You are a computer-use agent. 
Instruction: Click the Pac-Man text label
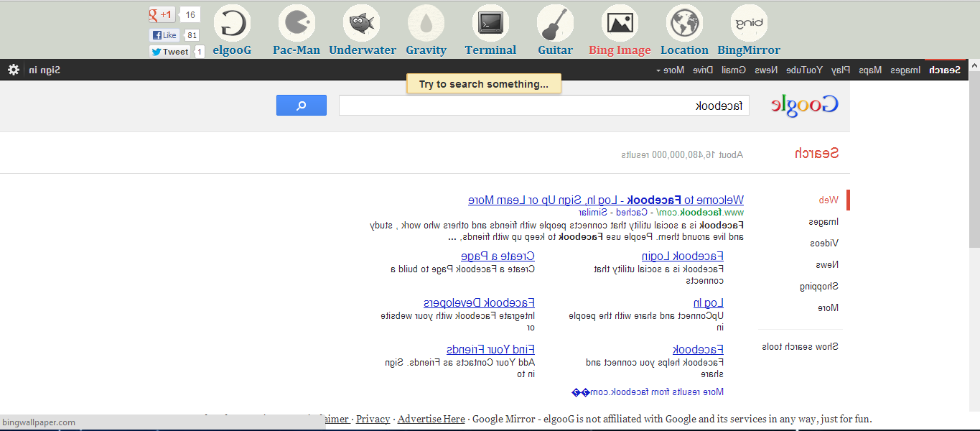(297, 50)
